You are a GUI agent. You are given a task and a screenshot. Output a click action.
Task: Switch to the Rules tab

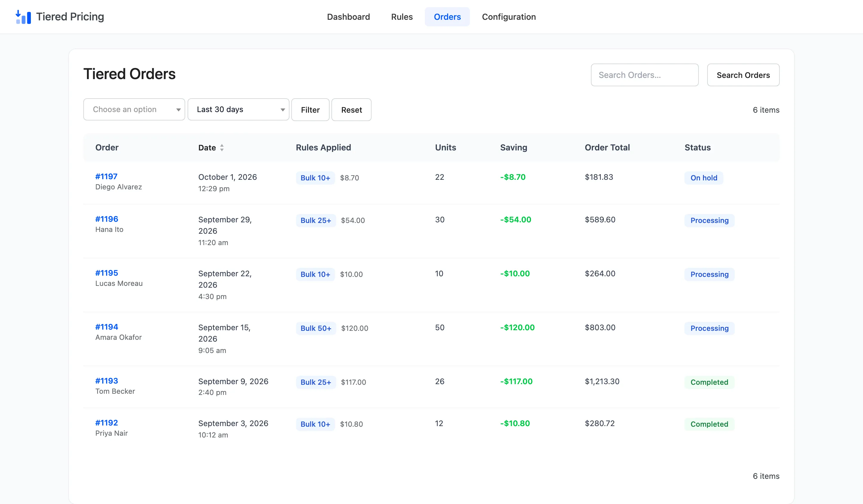402,17
